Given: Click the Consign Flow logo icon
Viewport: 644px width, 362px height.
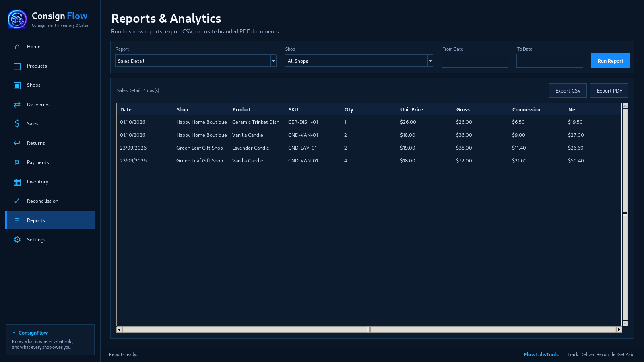Looking at the screenshot, I should tap(17, 19).
